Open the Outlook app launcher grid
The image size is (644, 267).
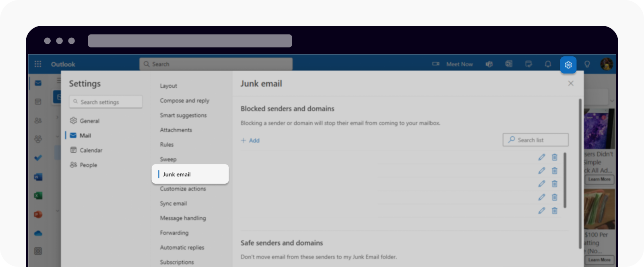pos(38,64)
